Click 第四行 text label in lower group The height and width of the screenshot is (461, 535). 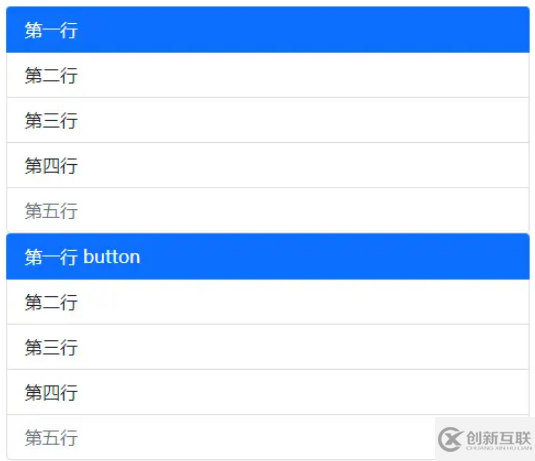click(x=51, y=392)
